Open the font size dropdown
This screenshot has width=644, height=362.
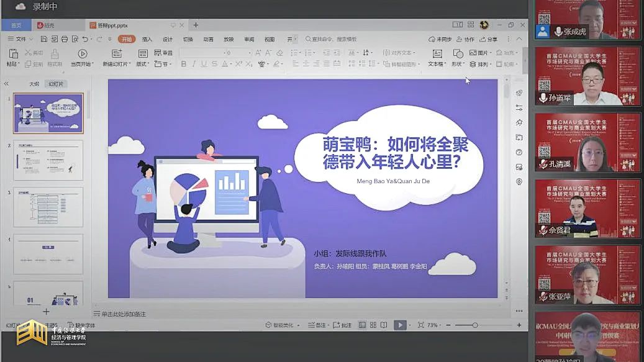coord(249,53)
